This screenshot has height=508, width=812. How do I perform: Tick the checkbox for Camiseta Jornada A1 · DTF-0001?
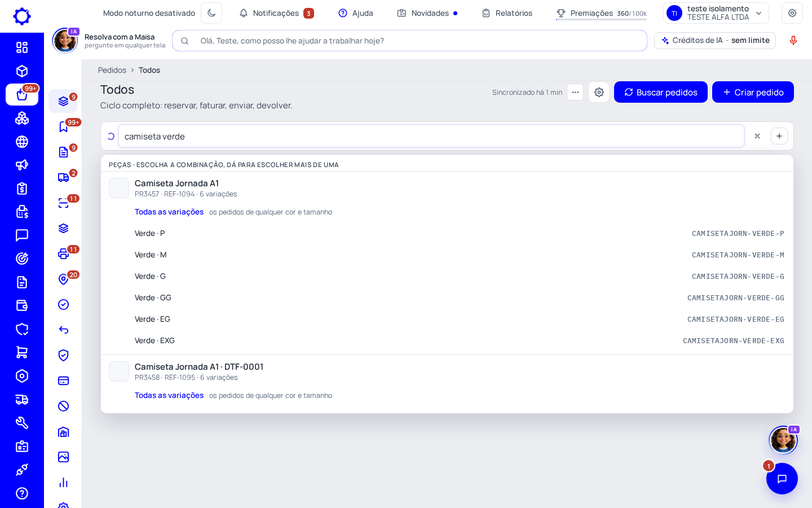click(119, 371)
